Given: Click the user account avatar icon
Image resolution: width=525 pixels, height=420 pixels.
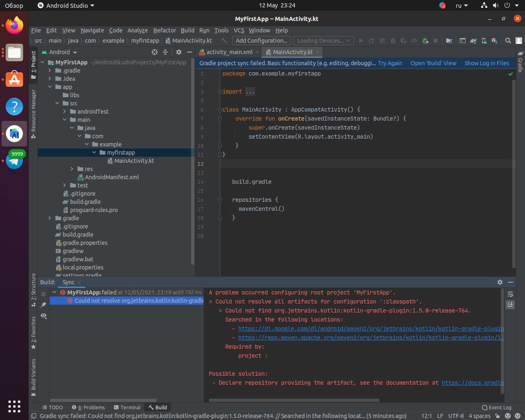Looking at the screenshot, I should tap(519, 41).
